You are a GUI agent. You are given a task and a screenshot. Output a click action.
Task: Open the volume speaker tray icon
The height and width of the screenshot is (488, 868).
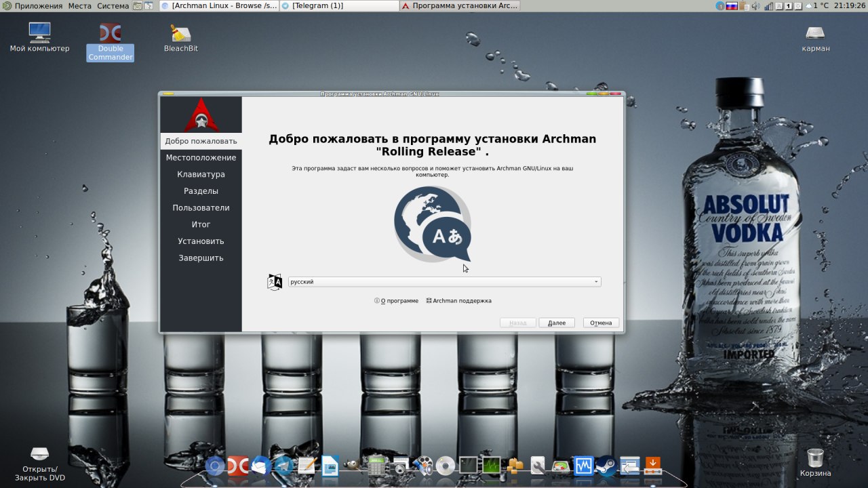coord(756,5)
